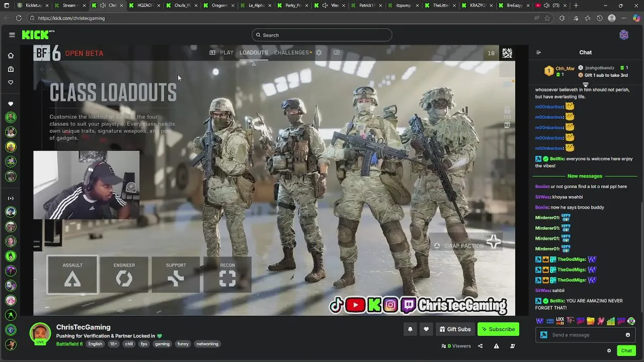Image resolution: width=644 pixels, height=362 pixels.
Task: Click Swap Faction in the game overlay
Action: (x=464, y=246)
